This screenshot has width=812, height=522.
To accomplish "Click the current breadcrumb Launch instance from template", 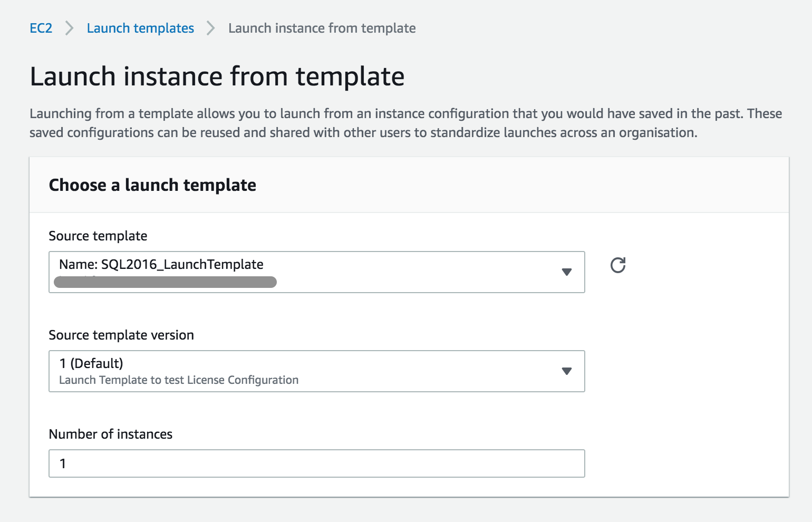I will pyautogui.click(x=322, y=28).
